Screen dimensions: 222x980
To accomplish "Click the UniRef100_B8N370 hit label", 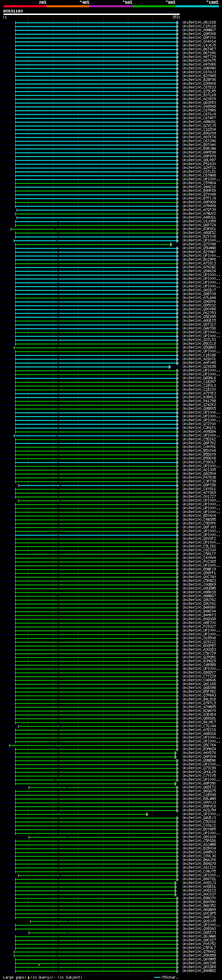I will click(199, 898).
